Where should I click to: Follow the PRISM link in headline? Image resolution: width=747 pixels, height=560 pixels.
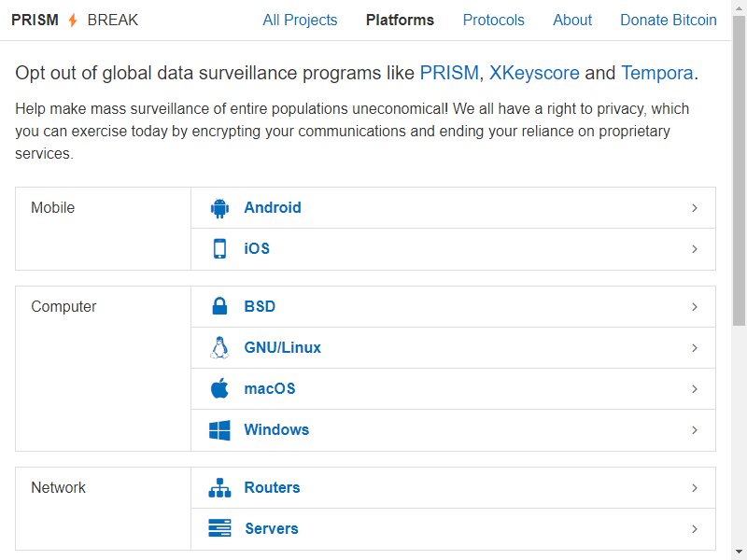[449, 73]
